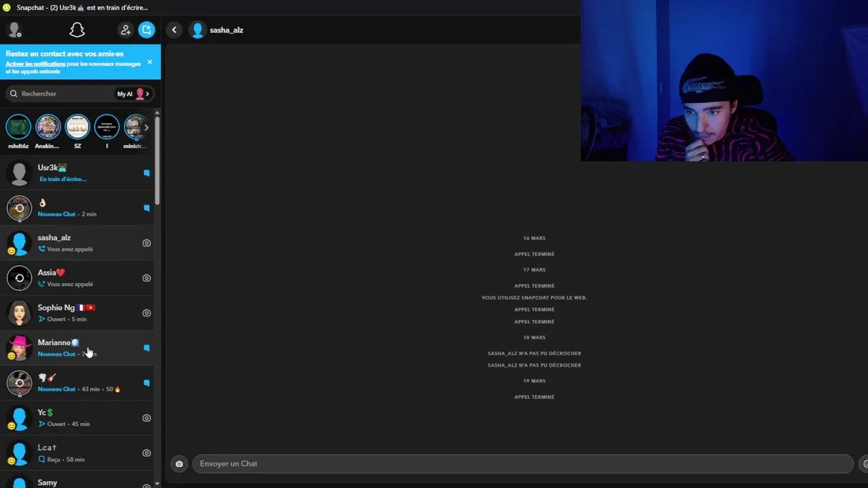Dismiss the notifications banner

pyautogui.click(x=150, y=62)
